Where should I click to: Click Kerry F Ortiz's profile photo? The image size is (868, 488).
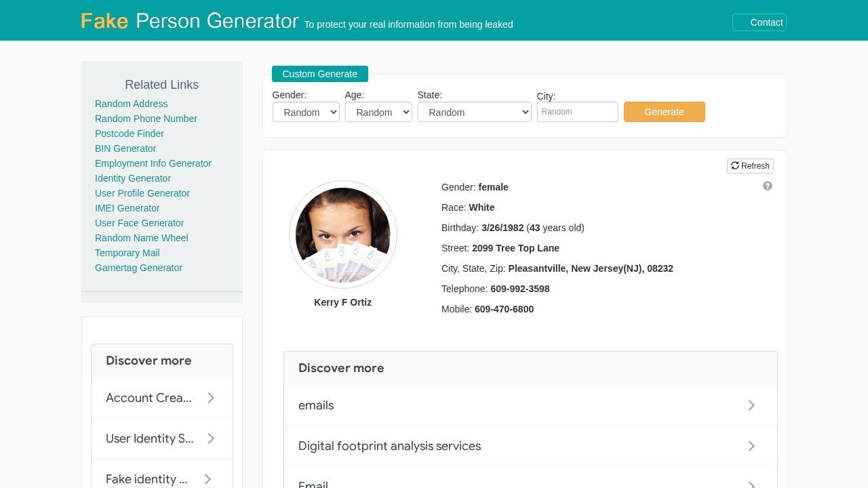(342, 235)
